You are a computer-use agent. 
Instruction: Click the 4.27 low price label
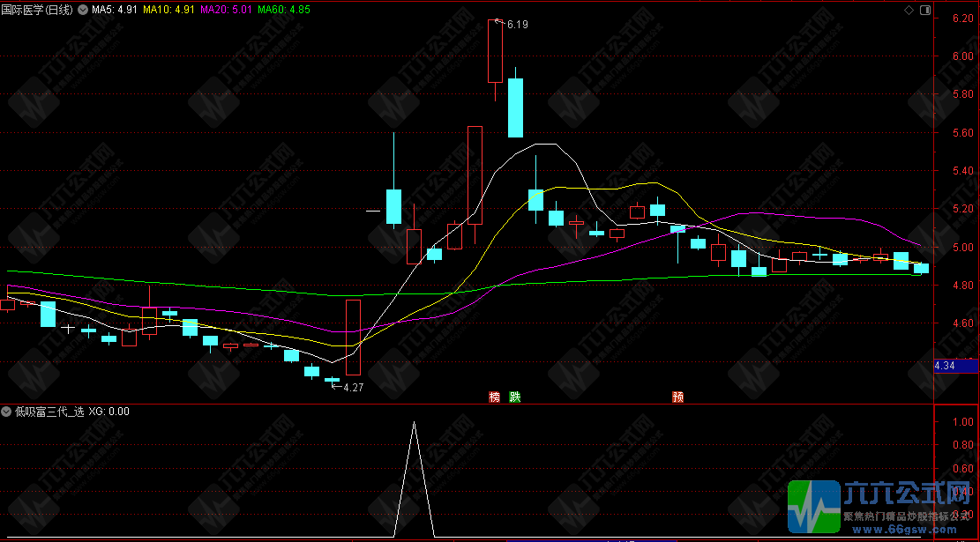[353, 387]
